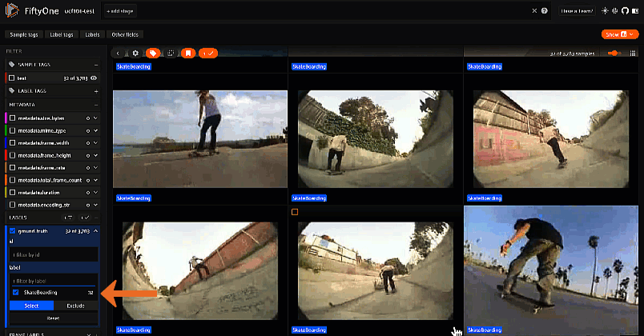Expand metadata.frame_height filter chevron
Image resolution: width=644 pixels, height=336 pixels.
pos(95,155)
